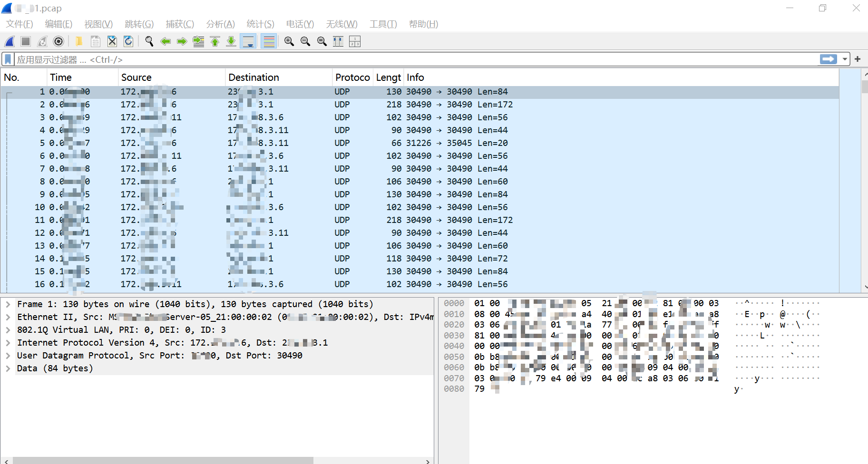Select packet number 2 with Len=172
This screenshot has height=464, width=868.
420,105
